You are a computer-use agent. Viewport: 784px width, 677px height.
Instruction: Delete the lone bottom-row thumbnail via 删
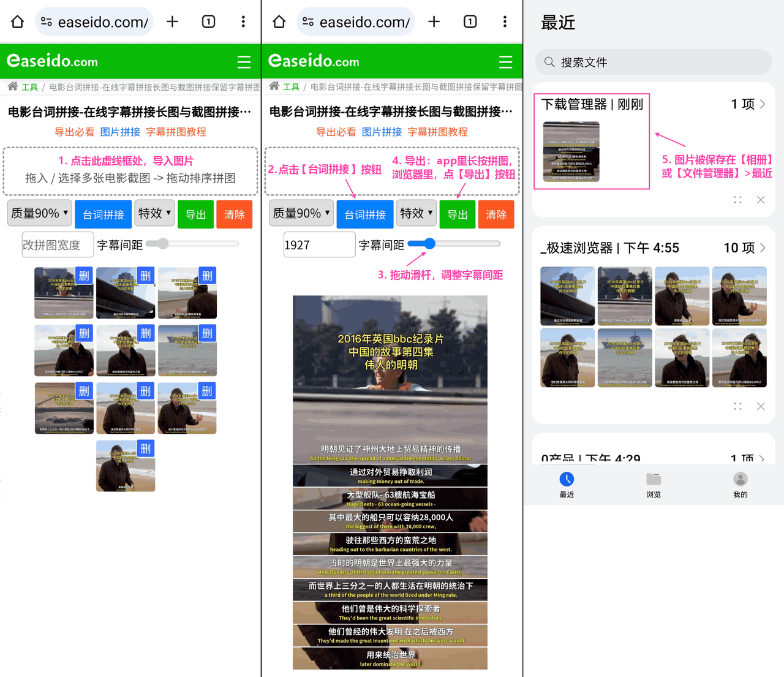(x=146, y=449)
